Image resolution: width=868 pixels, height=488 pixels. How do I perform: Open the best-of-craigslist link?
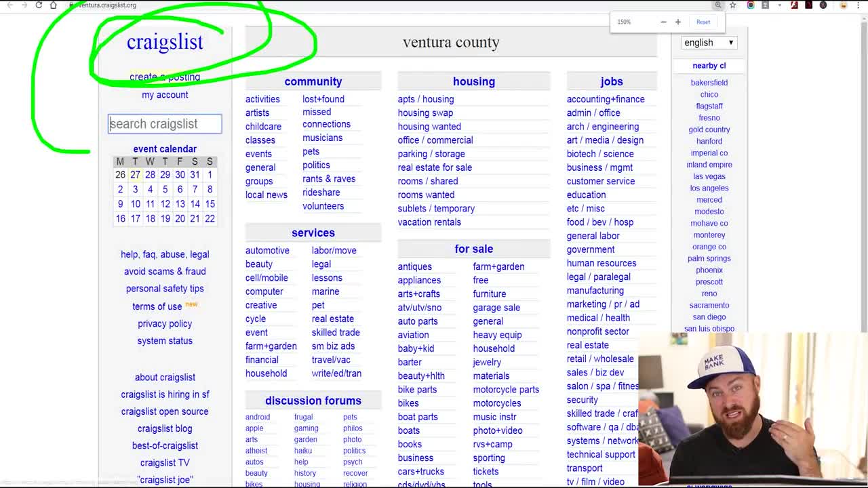point(165,446)
